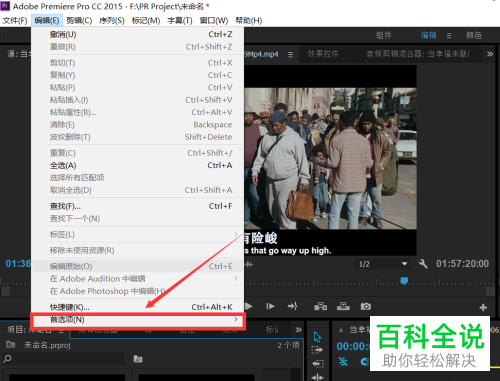500x381 pixels.
Task: Choose 移除未使用资源(R) menu entry
Action: pos(138,250)
